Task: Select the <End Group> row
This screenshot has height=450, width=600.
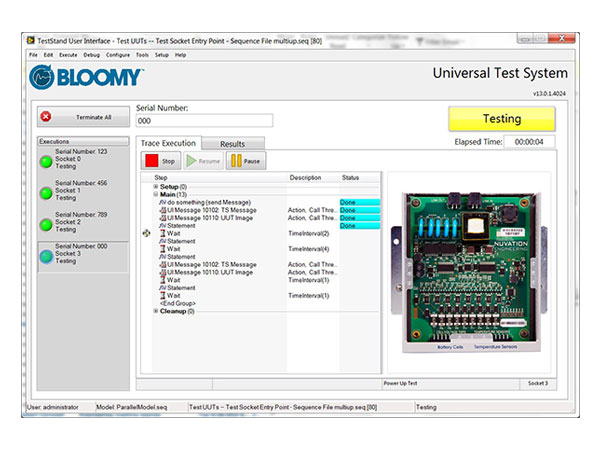Action: [x=178, y=303]
